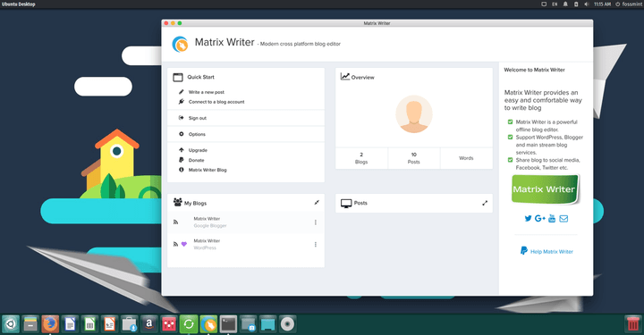644x335 pixels.
Task: Click the Help Matrix Writer link
Action: [x=552, y=252]
